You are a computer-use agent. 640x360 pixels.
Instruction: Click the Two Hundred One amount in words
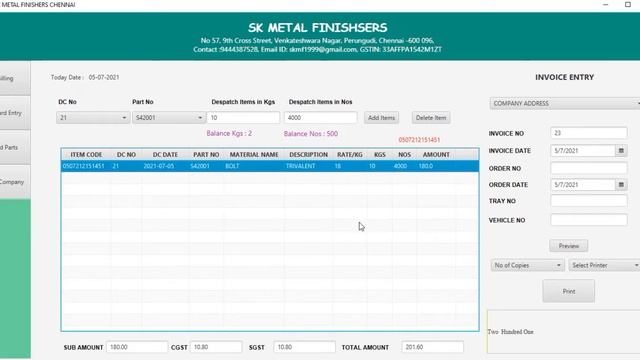[x=511, y=332]
